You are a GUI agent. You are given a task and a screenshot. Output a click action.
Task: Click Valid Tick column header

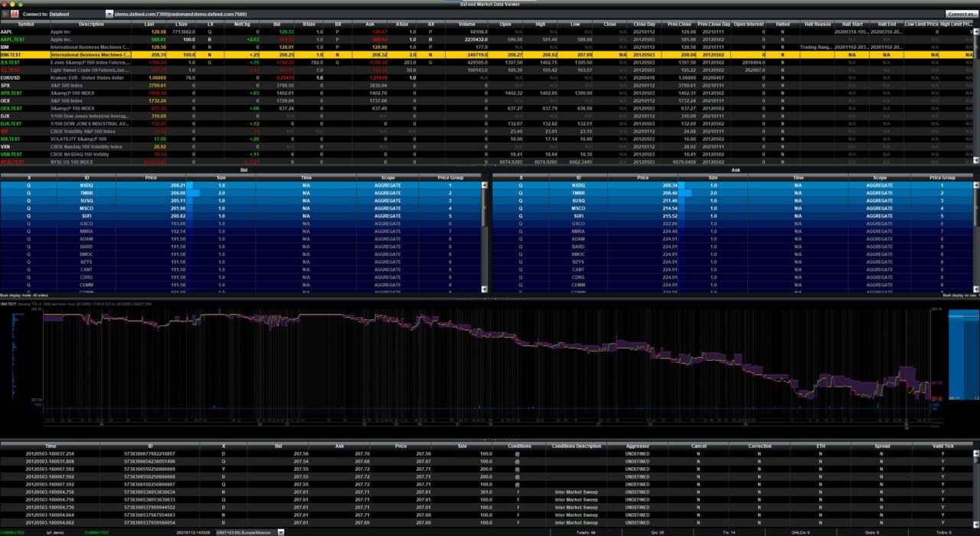(942, 446)
